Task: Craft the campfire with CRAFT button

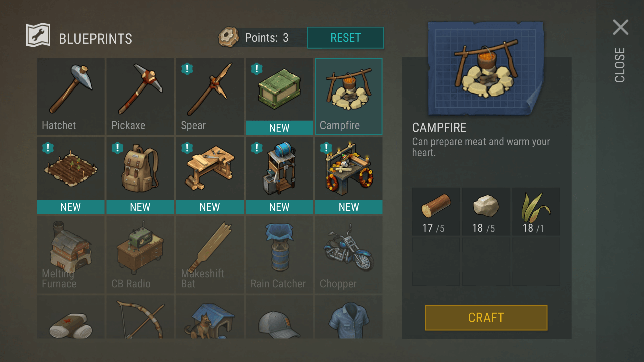Action: [x=486, y=318]
